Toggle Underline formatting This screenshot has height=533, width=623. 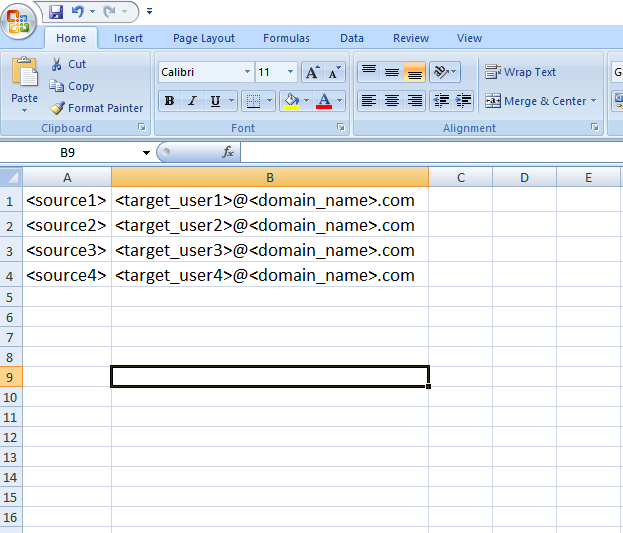click(215, 101)
